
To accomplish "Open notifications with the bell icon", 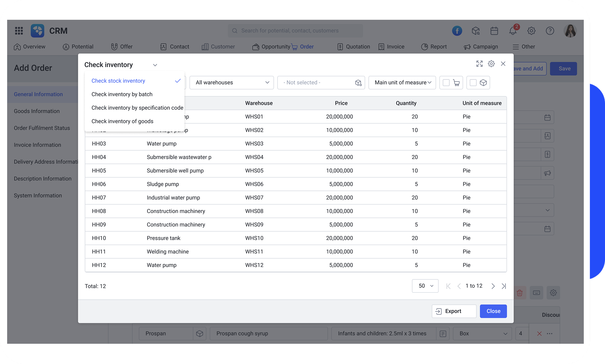I will pyautogui.click(x=512, y=31).
